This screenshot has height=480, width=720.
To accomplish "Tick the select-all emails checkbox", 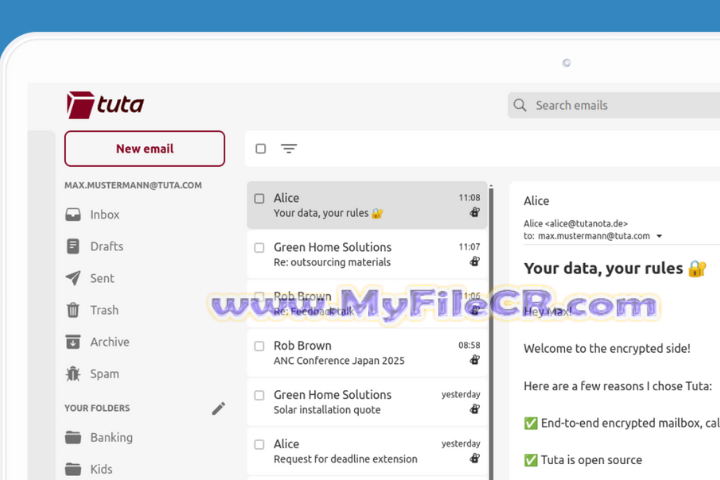I will 260,149.
